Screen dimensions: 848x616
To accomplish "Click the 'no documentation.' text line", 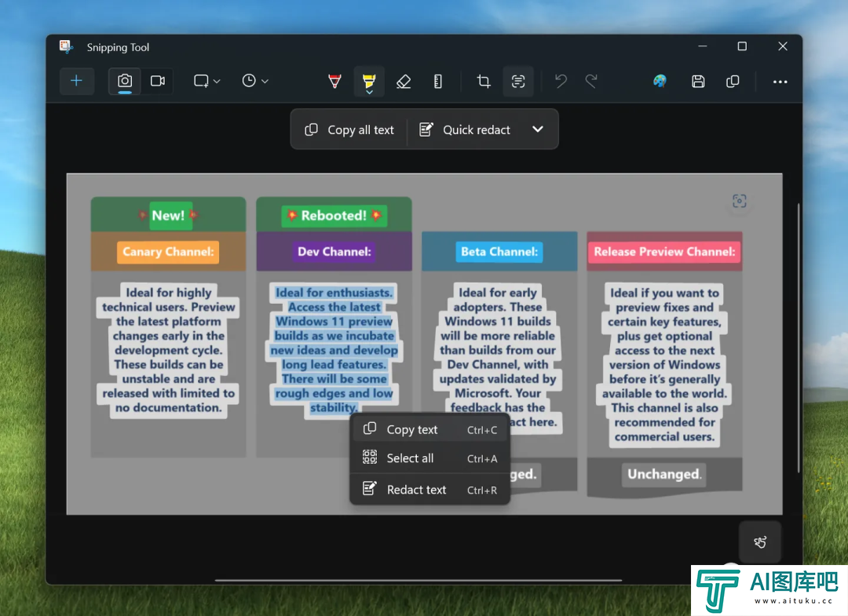I will 169,408.
